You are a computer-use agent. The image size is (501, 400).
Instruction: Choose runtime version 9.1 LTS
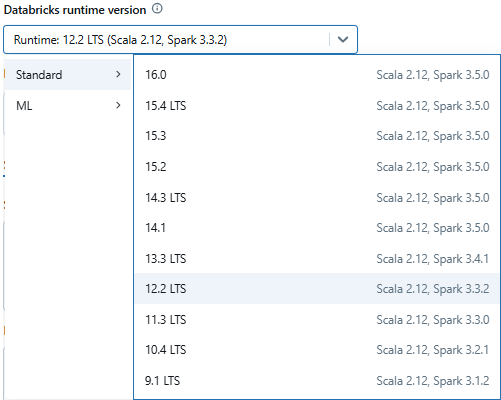point(317,381)
